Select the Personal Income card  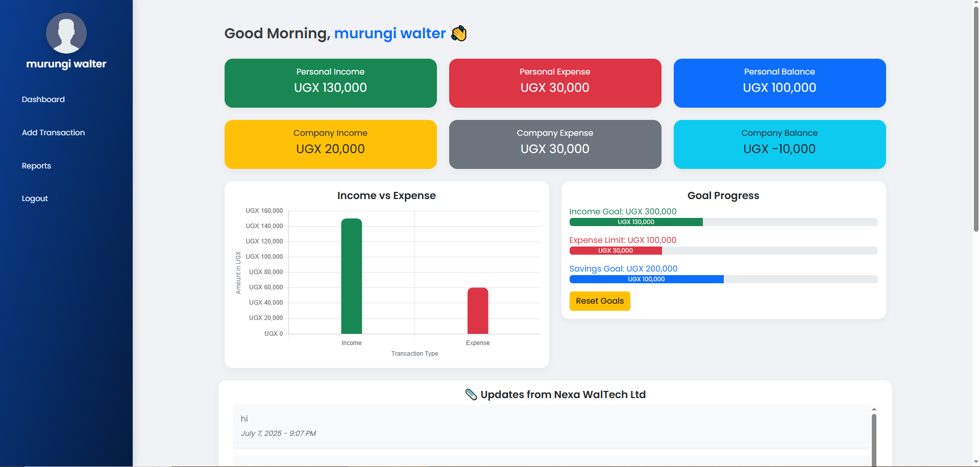click(x=330, y=83)
